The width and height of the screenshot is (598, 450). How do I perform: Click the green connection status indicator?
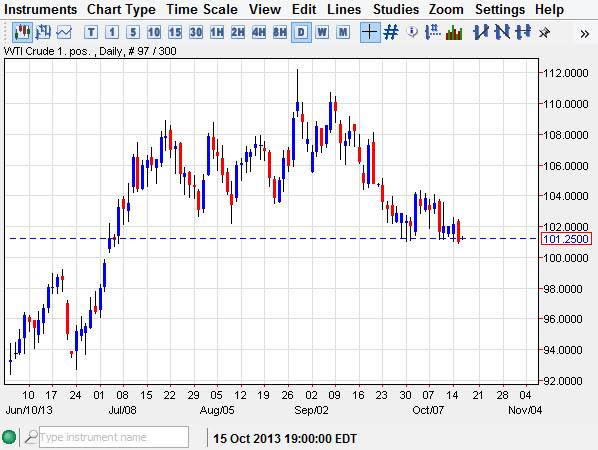[9, 437]
